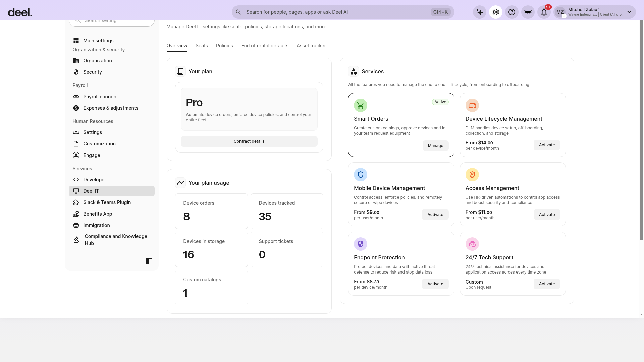This screenshot has width=644, height=362.
Task: Click the Human Resources Settings people icon
Action: (x=76, y=132)
